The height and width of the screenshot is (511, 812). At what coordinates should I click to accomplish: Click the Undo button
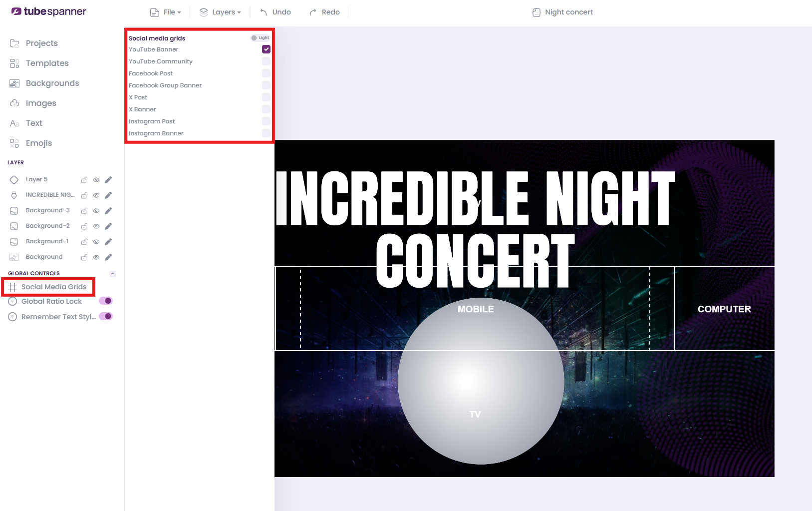click(x=275, y=12)
